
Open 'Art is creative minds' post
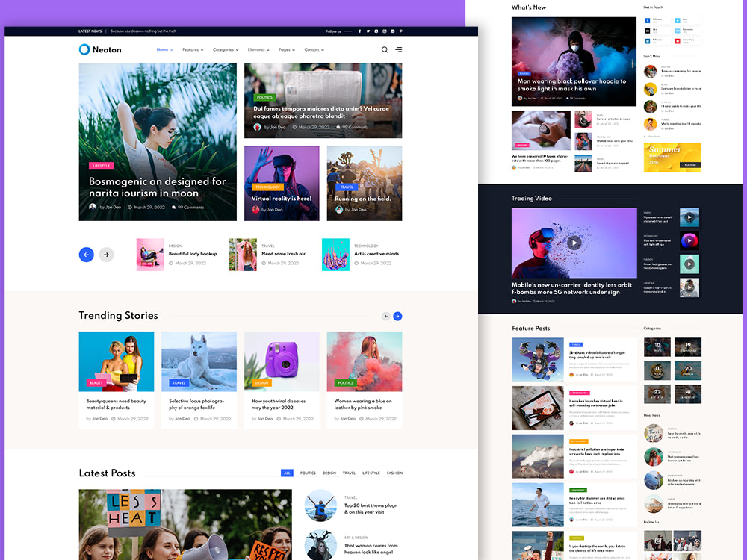tap(376, 254)
